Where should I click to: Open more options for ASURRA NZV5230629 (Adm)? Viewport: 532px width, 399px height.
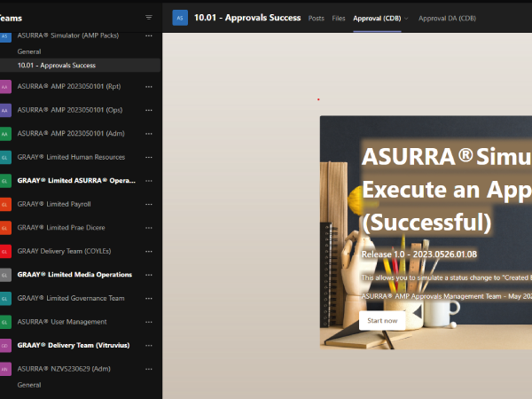coord(149,369)
